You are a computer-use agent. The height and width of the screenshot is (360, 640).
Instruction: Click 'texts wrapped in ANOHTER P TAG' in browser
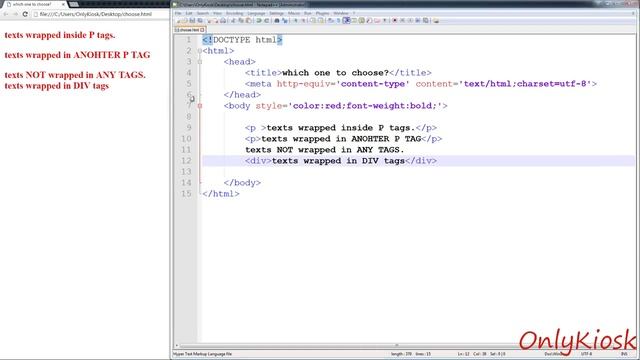click(x=77, y=55)
